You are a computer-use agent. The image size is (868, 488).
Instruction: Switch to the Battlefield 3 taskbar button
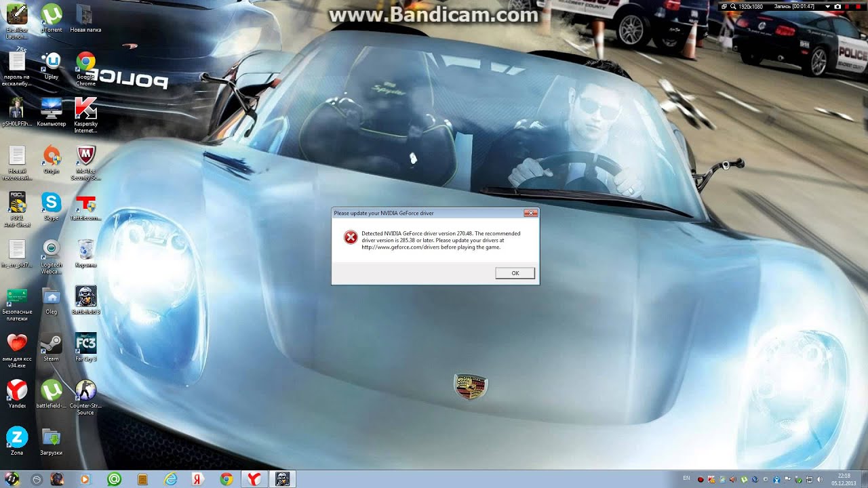pos(283,479)
